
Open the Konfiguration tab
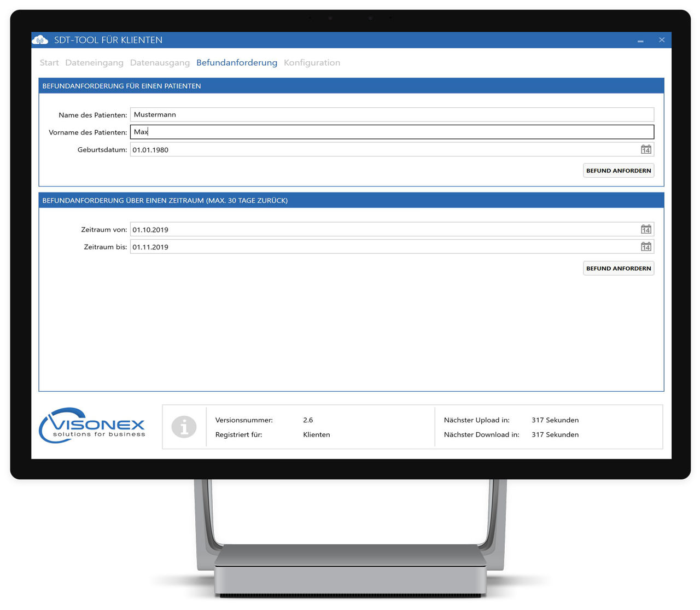tap(312, 62)
